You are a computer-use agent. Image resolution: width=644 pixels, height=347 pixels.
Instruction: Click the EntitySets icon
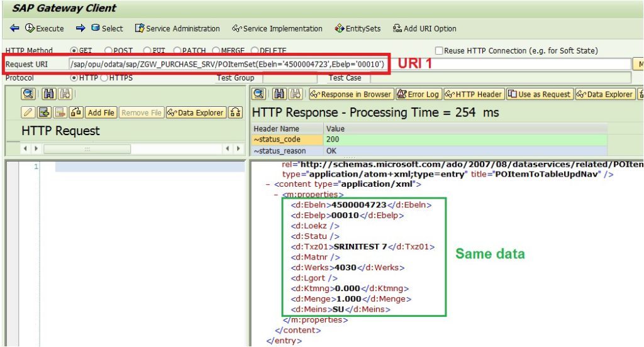(339, 28)
